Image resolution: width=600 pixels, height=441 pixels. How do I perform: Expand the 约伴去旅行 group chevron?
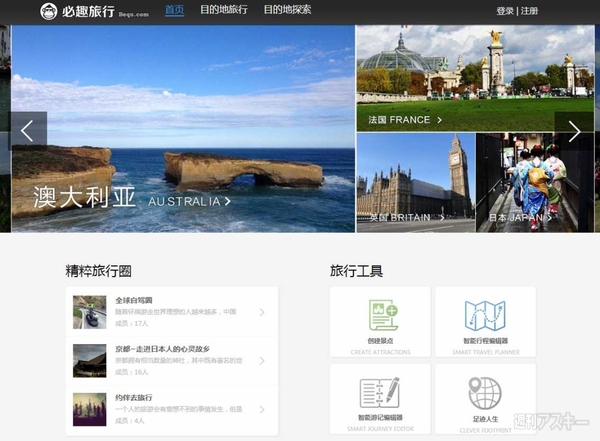click(262, 409)
